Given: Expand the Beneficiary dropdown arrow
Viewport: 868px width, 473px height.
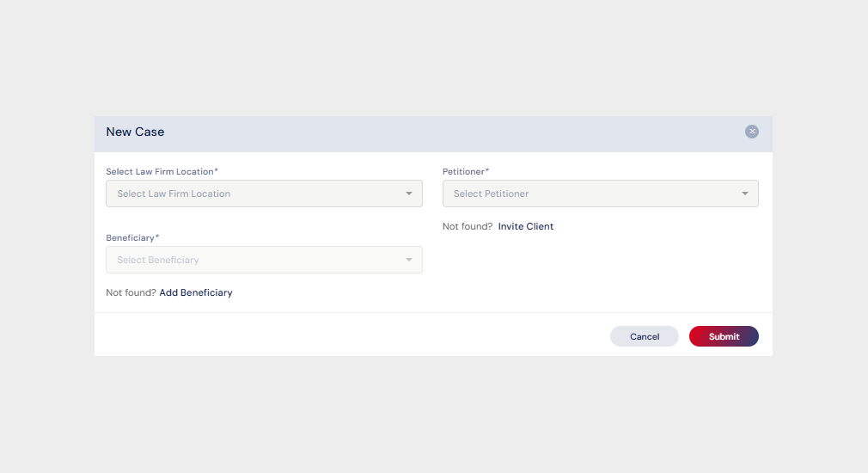Looking at the screenshot, I should tap(409, 260).
